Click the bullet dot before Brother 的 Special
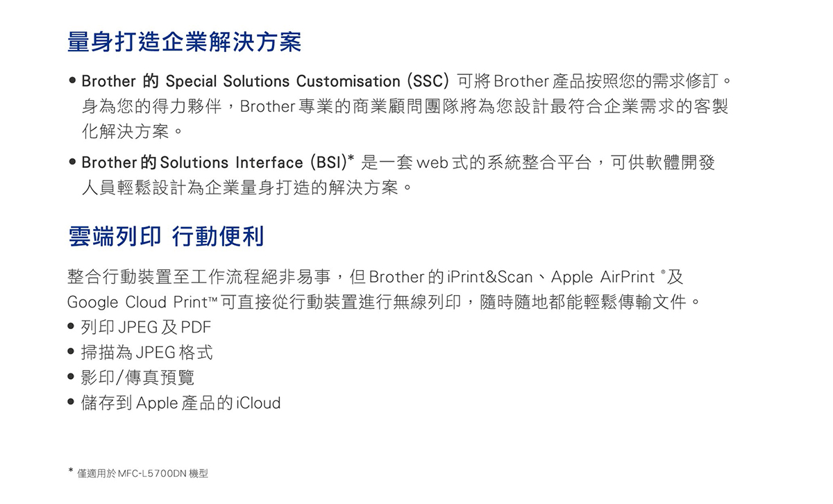Image resolution: width=833 pixels, height=504 pixels. pos(71,82)
